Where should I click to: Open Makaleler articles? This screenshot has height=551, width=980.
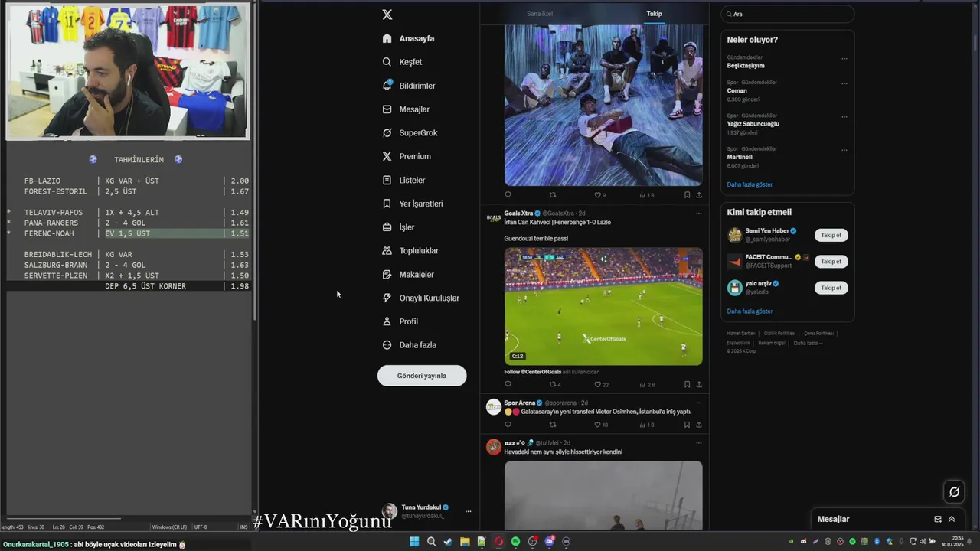407,274
